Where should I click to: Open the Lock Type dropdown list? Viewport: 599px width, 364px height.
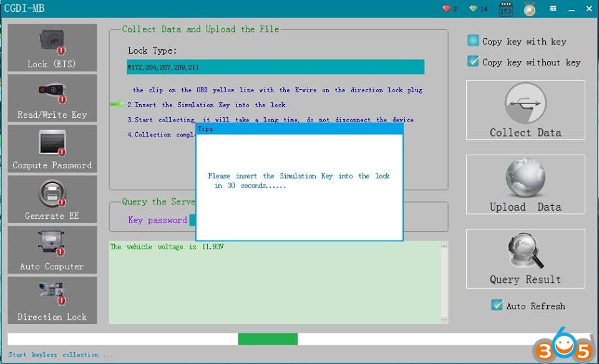point(275,67)
